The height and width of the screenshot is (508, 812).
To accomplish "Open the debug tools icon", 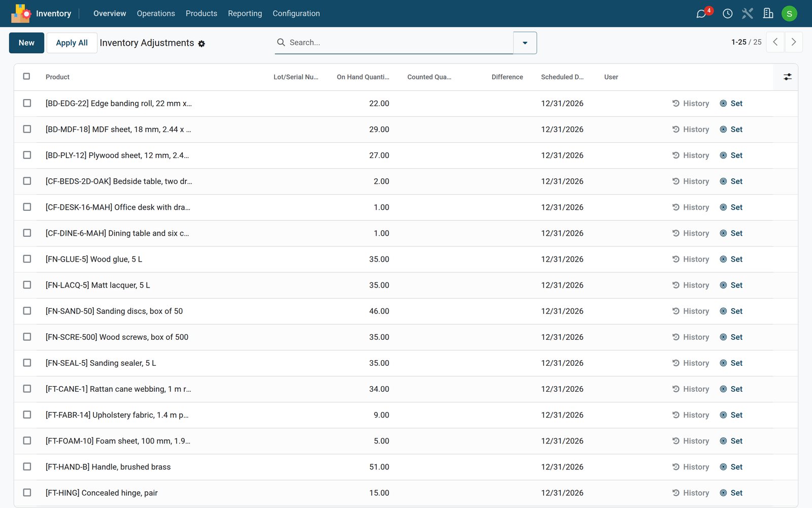I will [748, 14].
